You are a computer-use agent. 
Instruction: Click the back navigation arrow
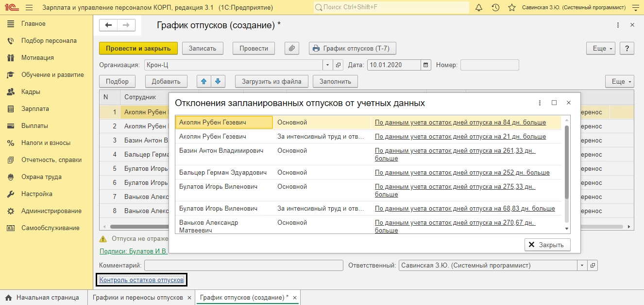[x=108, y=25]
